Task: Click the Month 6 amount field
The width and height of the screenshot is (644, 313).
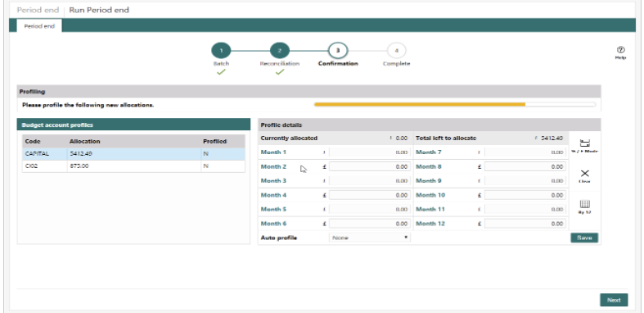Action: click(x=369, y=224)
